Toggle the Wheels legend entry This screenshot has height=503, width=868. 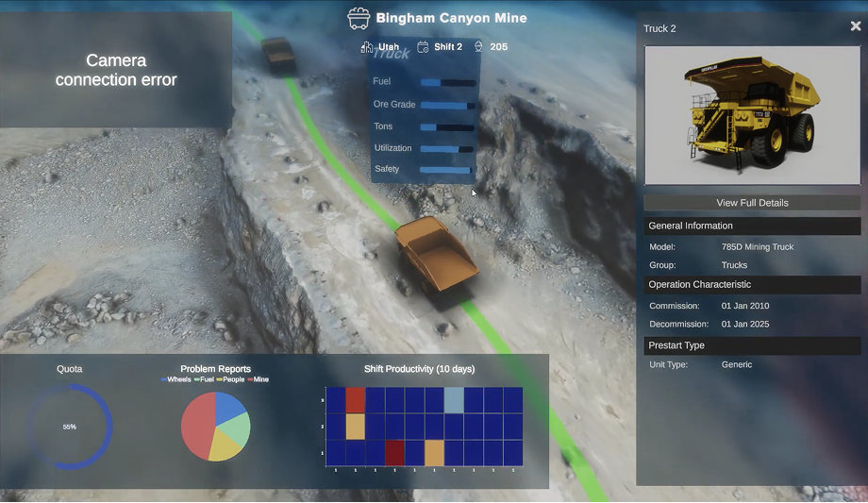(176, 379)
